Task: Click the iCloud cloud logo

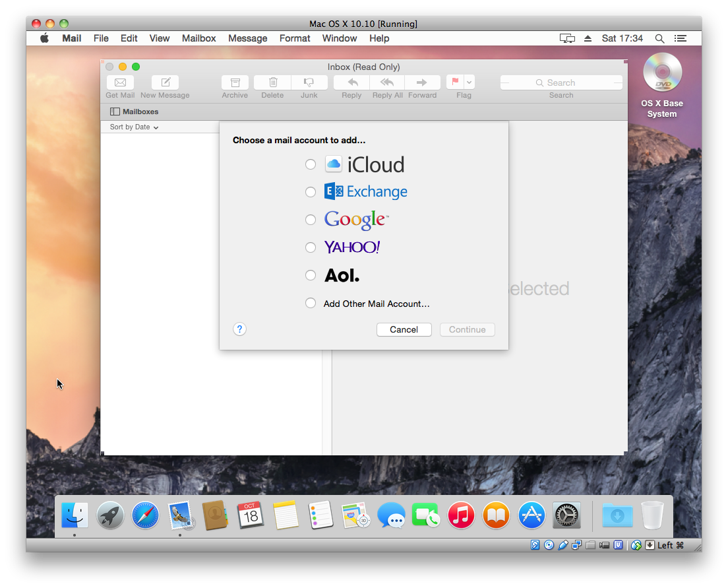Action: pyautogui.click(x=334, y=164)
